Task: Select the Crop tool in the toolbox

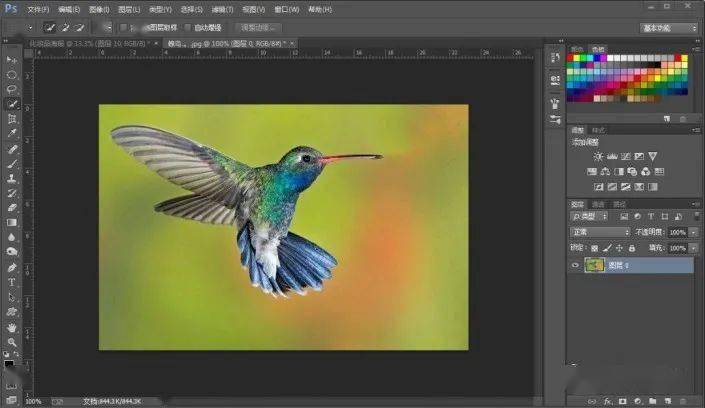Action: coord(12,118)
